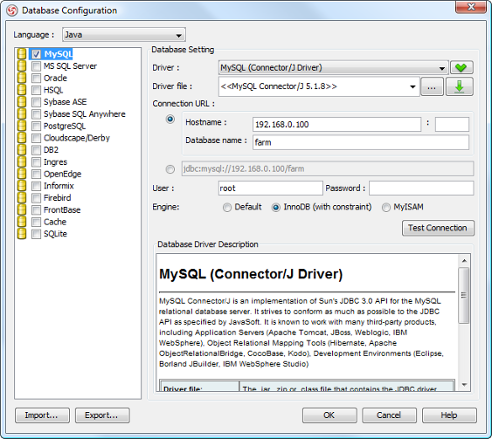Select the Hostname connection radio button
Viewport: 492px width, 439px height.
[170, 119]
